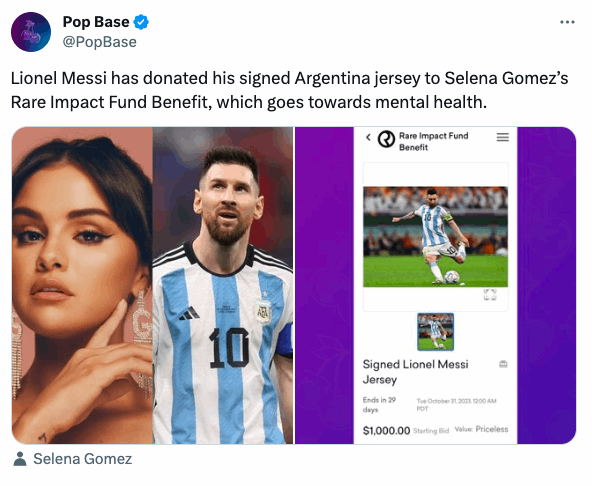Open the tagged Selena Gomez link
Screen dimensions: 592x486
[83, 459]
